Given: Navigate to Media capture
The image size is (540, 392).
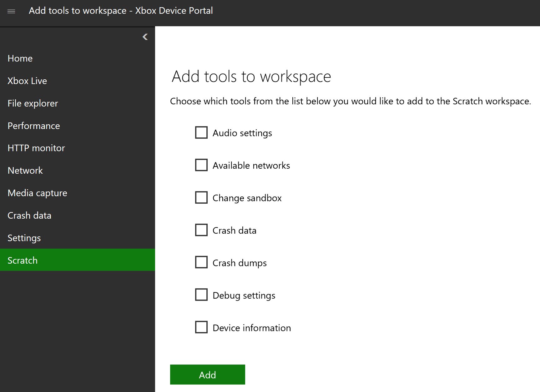Looking at the screenshot, I should coord(37,193).
